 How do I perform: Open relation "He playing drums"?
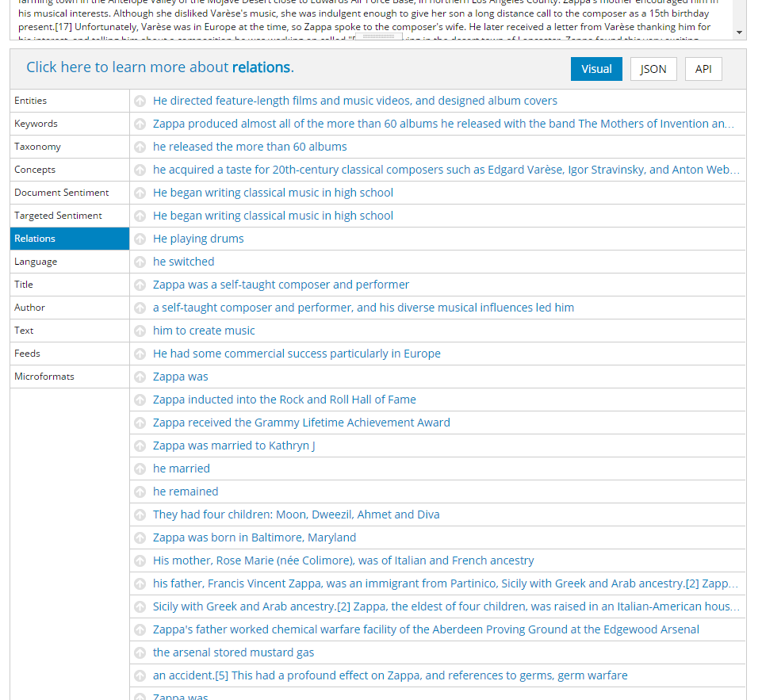pyautogui.click(x=198, y=239)
